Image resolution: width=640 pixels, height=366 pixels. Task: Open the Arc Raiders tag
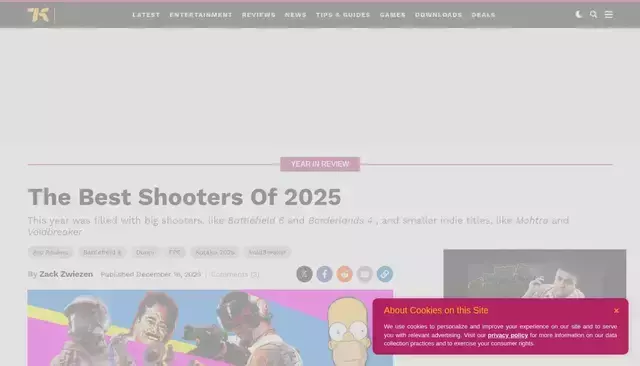click(50, 252)
